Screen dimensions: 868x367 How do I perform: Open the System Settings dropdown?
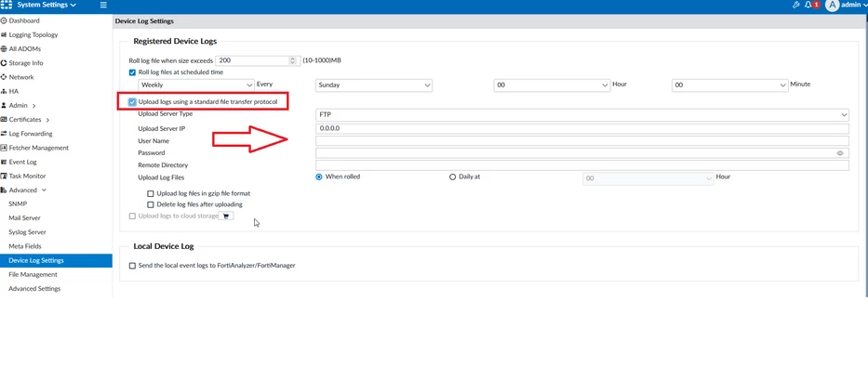[47, 5]
